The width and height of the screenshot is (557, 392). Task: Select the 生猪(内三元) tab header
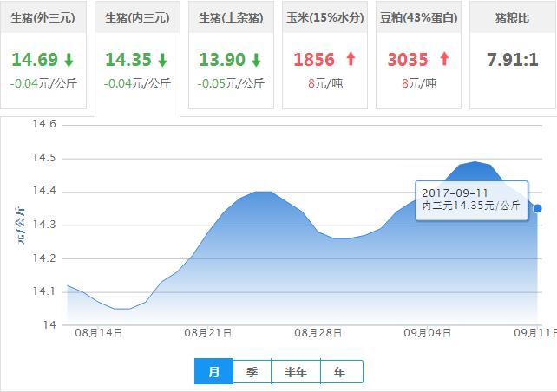coord(137,17)
